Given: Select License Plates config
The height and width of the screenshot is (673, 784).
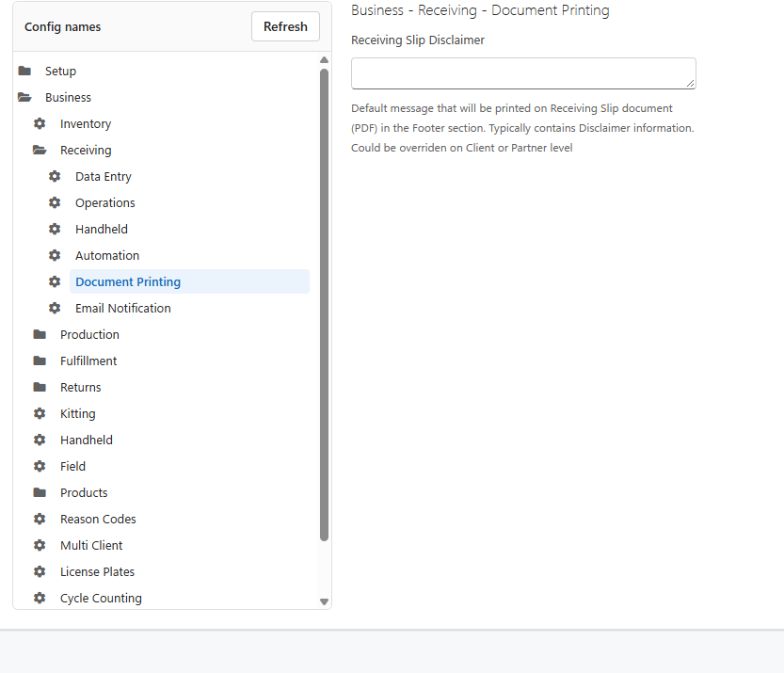Looking at the screenshot, I should tap(98, 571).
